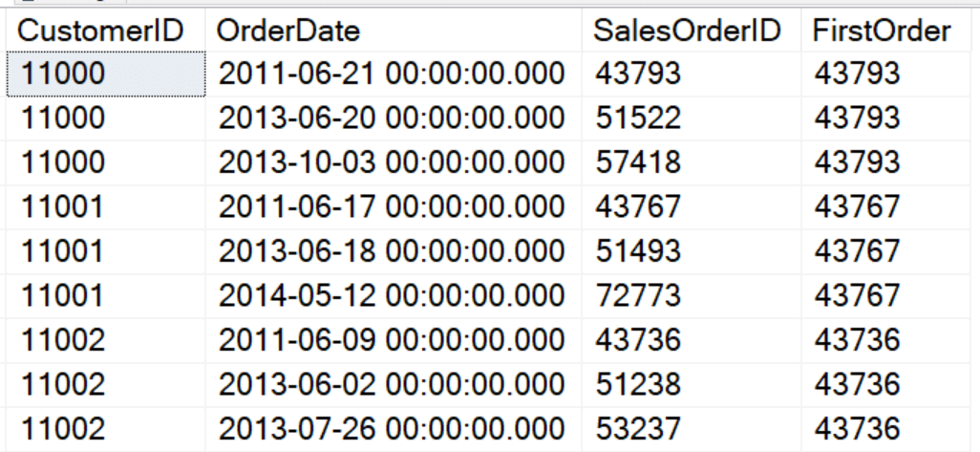Click the OrderDate cell 2013-06-20
The height and width of the screenshot is (452, 980).
(394, 118)
